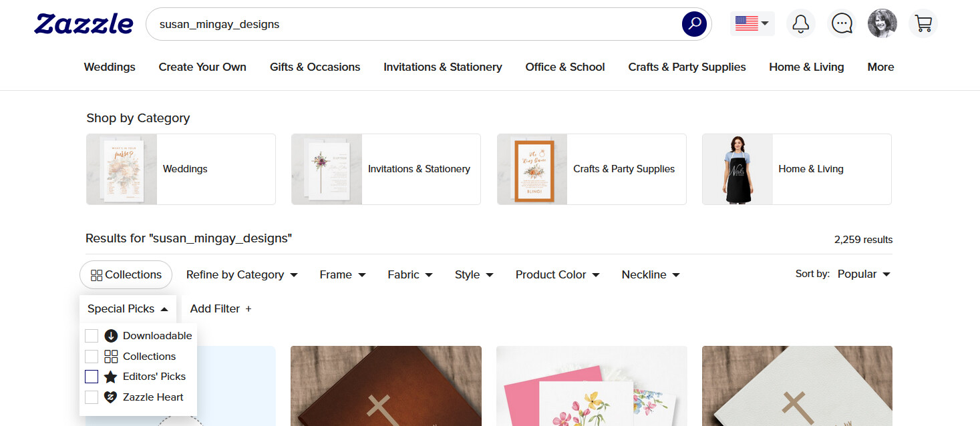Image resolution: width=980 pixels, height=426 pixels.
Task: Select the Home & Living category card
Action: [796, 169]
